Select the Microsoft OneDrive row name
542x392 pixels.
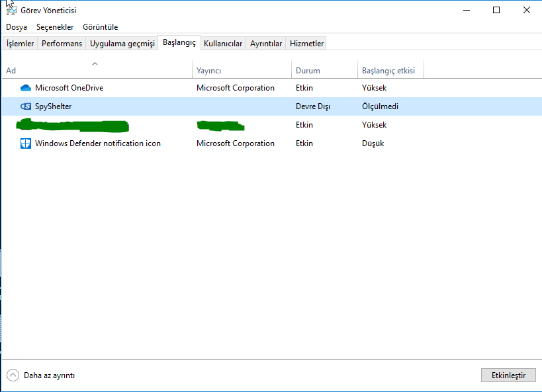[x=69, y=88]
